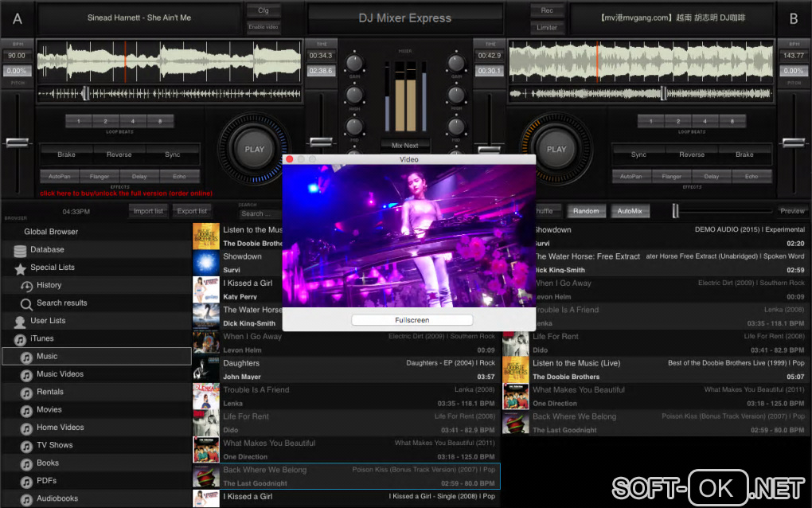Click Enable video button
The image size is (812, 508).
pos(264,27)
